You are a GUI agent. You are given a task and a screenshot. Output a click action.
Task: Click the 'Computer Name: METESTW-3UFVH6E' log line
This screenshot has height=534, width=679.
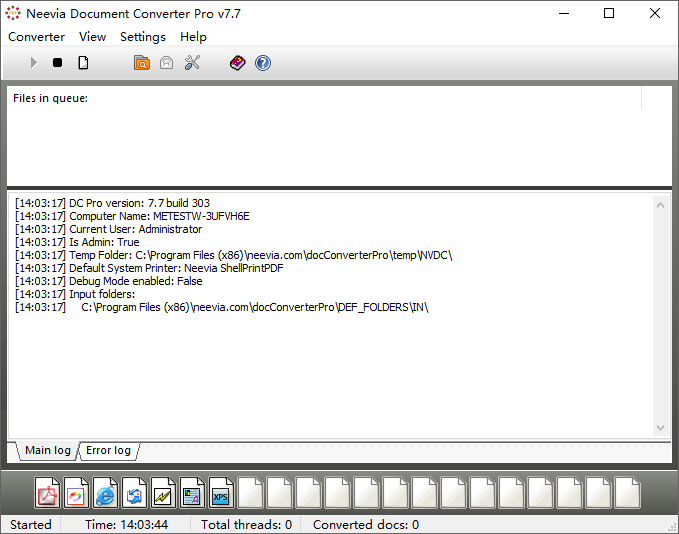pos(132,216)
